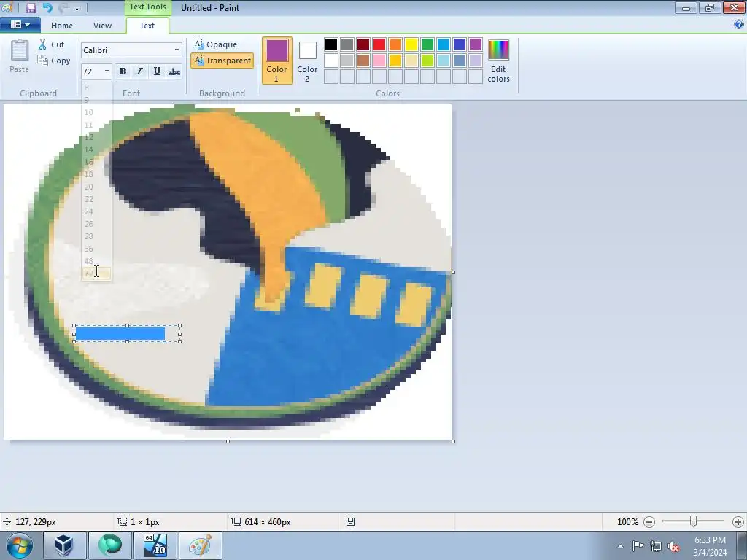Toggle Italic formatting
Viewport: 747px width, 560px height.
[x=139, y=71]
